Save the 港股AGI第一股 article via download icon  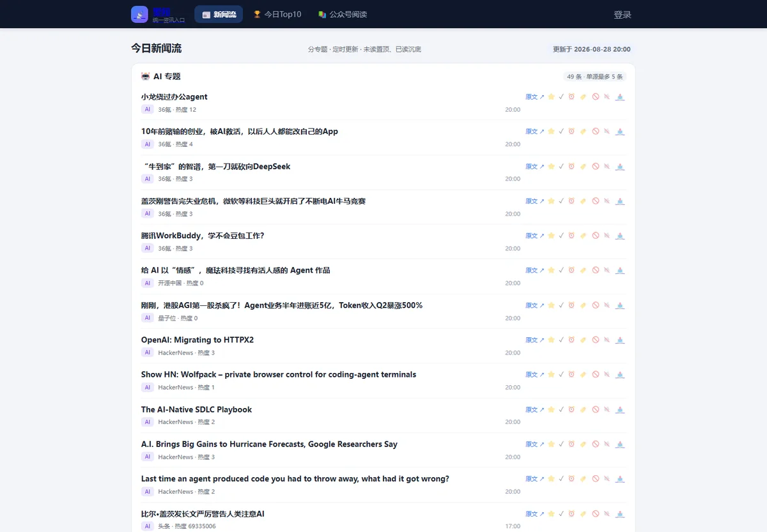pos(619,305)
